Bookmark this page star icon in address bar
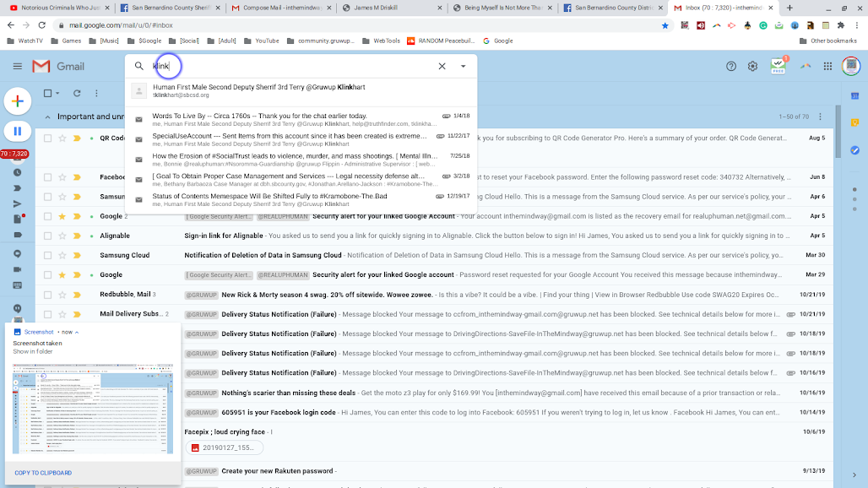Screen dimensions: 868x488 [665, 25]
